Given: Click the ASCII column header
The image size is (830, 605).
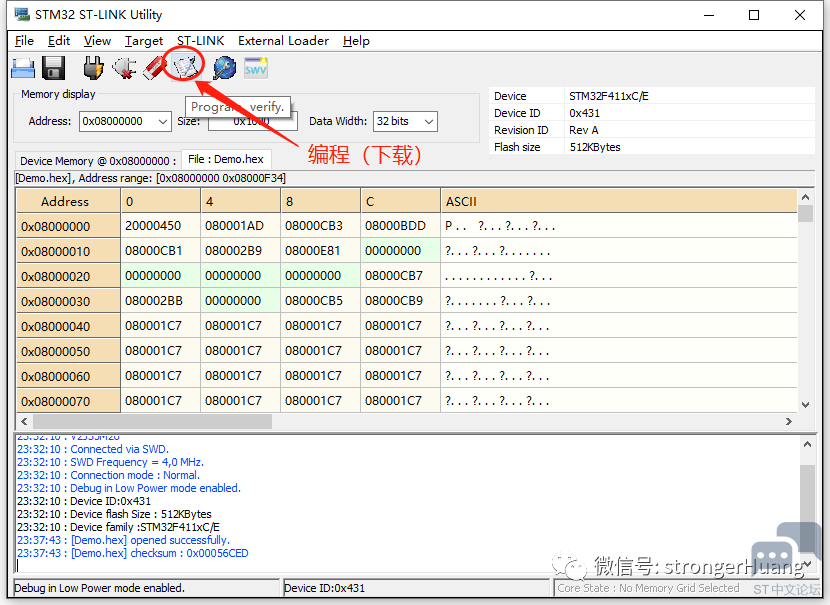Looking at the screenshot, I should coord(618,202).
